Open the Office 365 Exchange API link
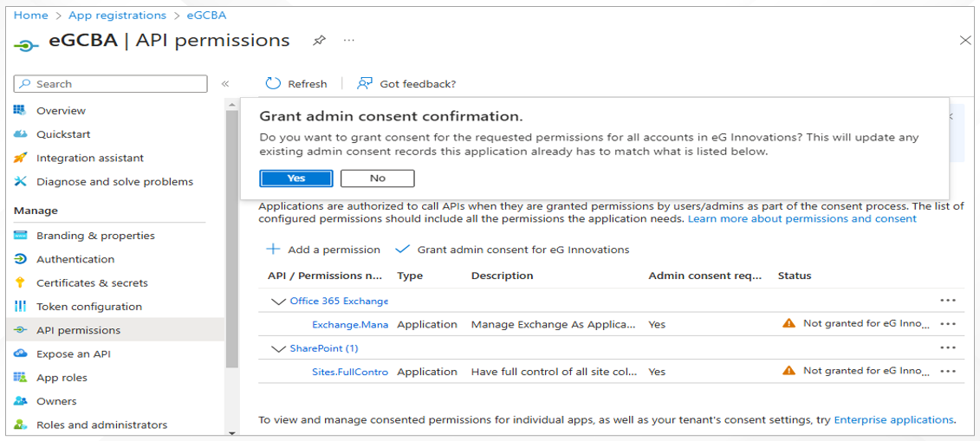Screen dimensions: 980x441 [x=339, y=302]
